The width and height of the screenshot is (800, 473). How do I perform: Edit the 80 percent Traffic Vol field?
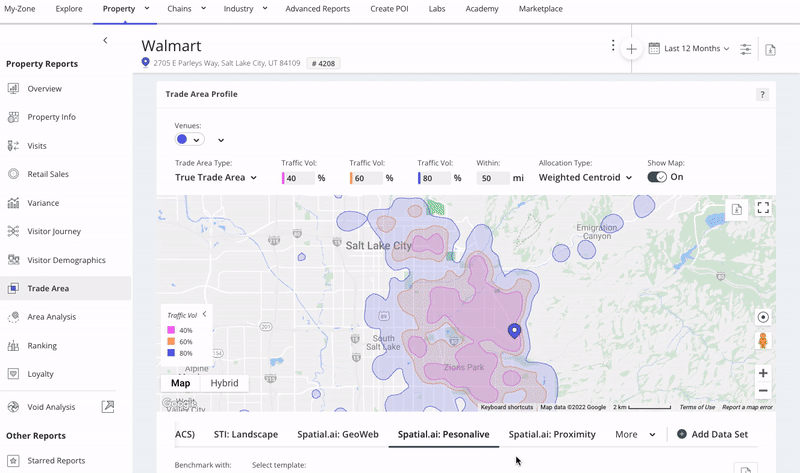[435, 178]
